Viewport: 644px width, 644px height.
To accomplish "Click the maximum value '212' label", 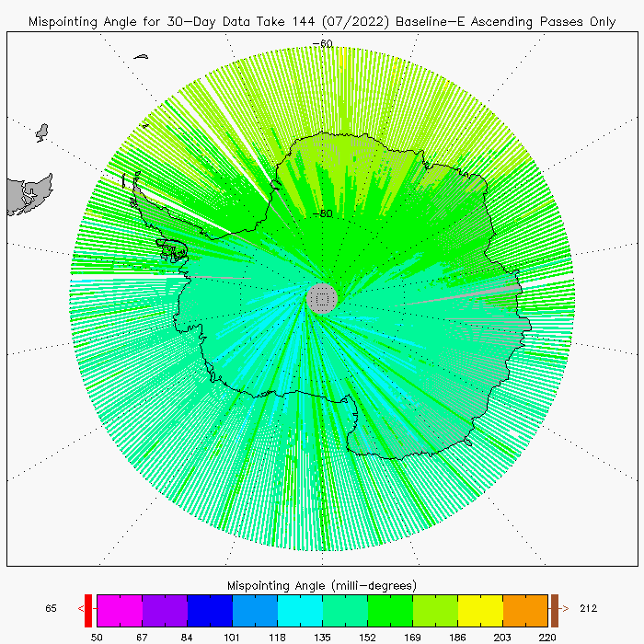I will [x=589, y=608].
